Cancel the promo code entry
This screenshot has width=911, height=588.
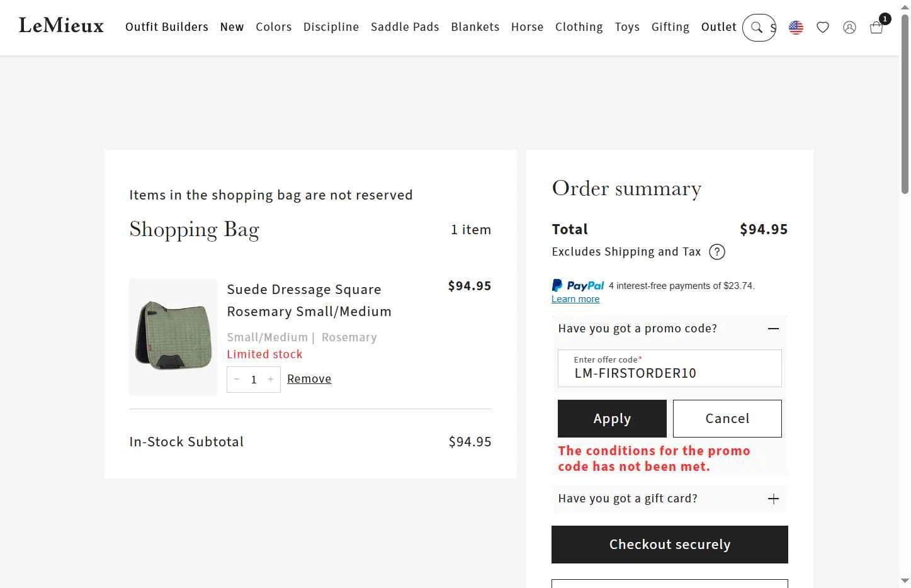[x=727, y=419]
